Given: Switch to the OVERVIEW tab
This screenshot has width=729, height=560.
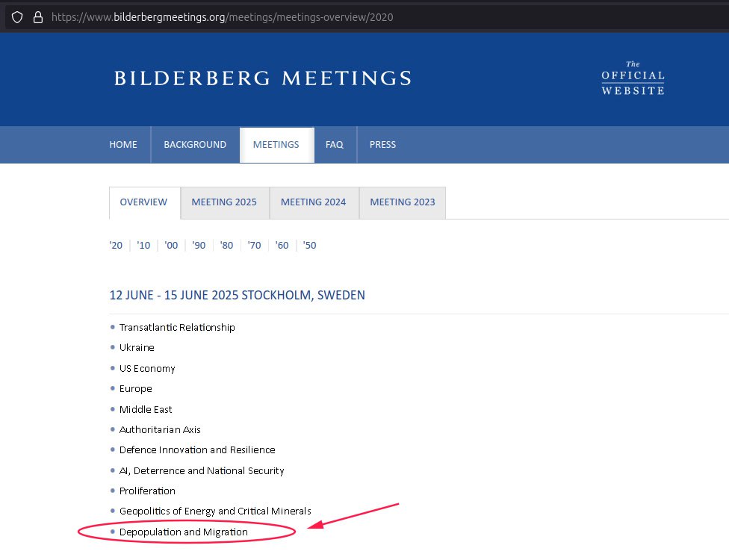Looking at the screenshot, I should pyautogui.click(x=144, y=202).
